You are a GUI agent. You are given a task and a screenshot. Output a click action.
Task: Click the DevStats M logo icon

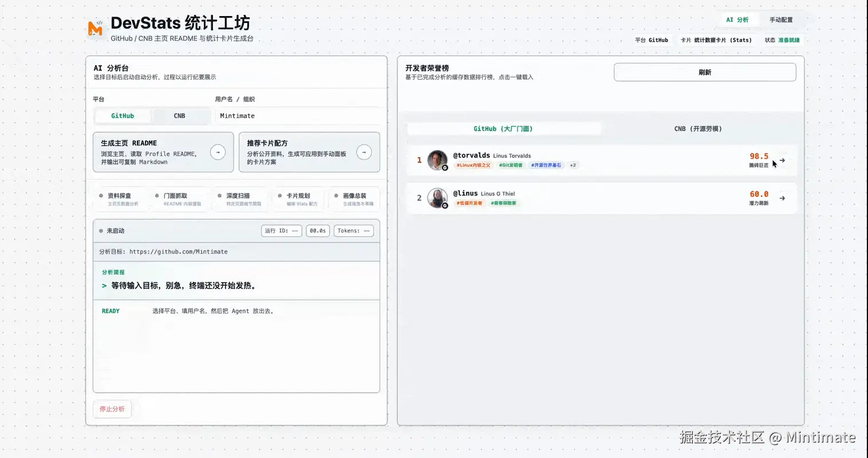[96, 29]
